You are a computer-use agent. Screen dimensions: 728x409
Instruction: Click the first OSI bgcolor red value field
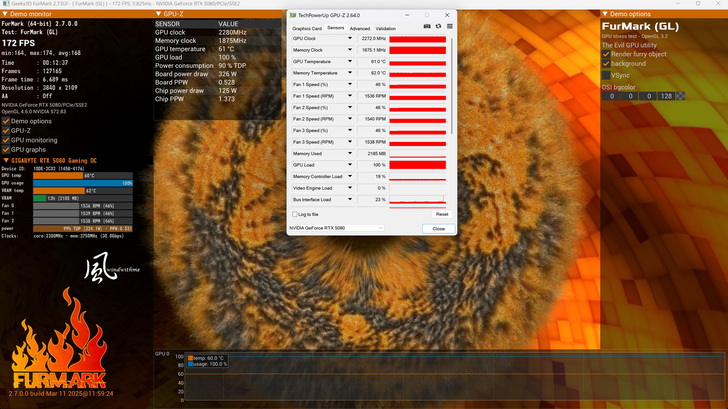[611, 96]
